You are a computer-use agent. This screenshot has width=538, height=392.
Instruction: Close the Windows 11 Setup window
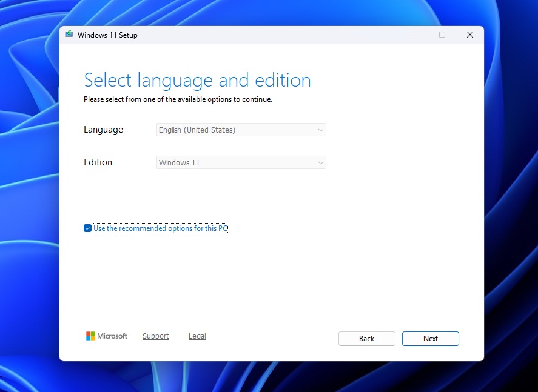tap(469, 35)
